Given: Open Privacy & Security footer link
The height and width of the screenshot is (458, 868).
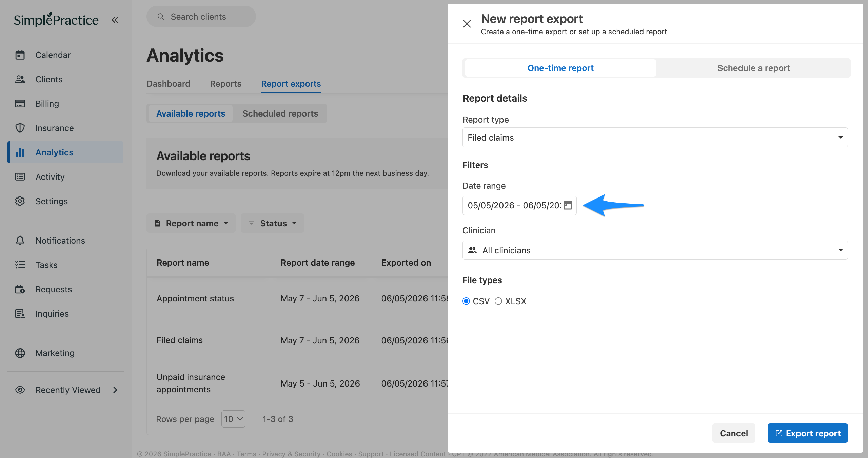Looking at the screenshot, I should tap(291, 454).
